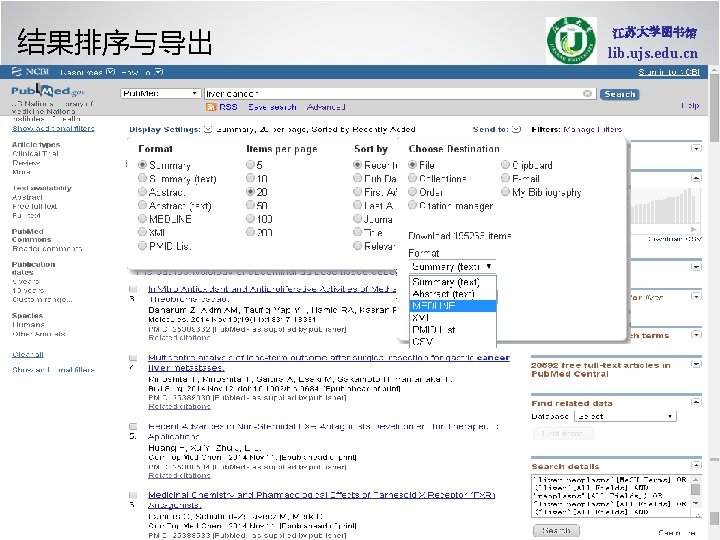Sort by Relevance radio button
Screen dimensions: 720x540
pyautogui.click(x=358, y=246)
